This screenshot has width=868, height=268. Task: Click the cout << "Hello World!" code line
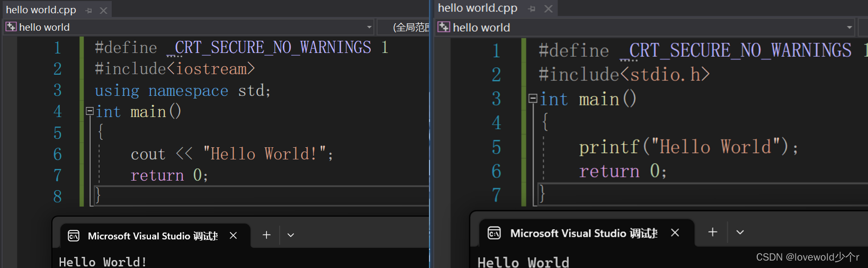(231, 154)
